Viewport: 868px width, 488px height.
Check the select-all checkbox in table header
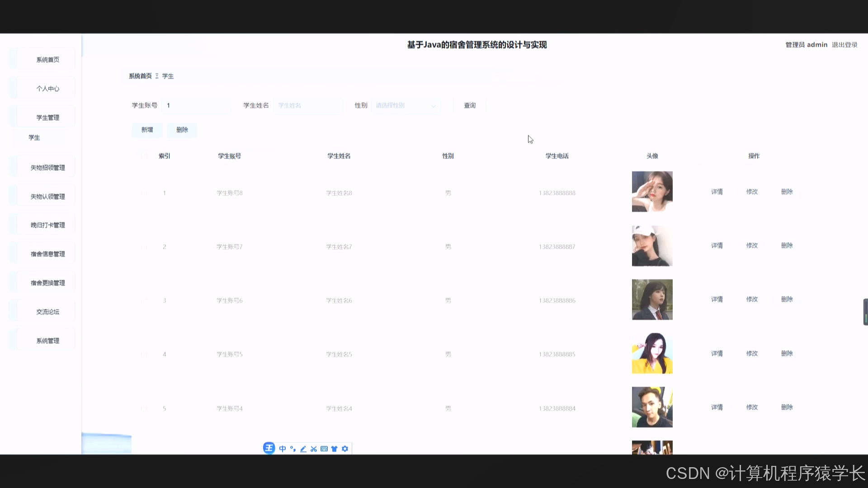tap(144, 155)
